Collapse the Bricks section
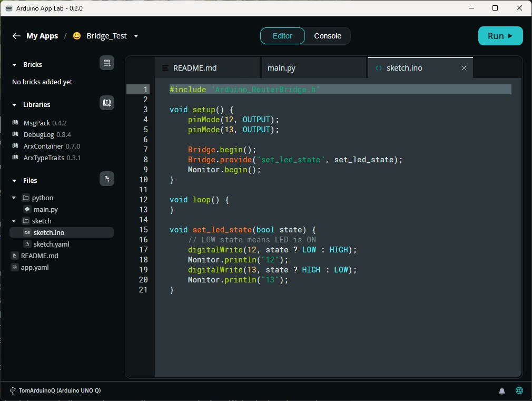Screen dimensions: 532x401 (x=14, y=64)
